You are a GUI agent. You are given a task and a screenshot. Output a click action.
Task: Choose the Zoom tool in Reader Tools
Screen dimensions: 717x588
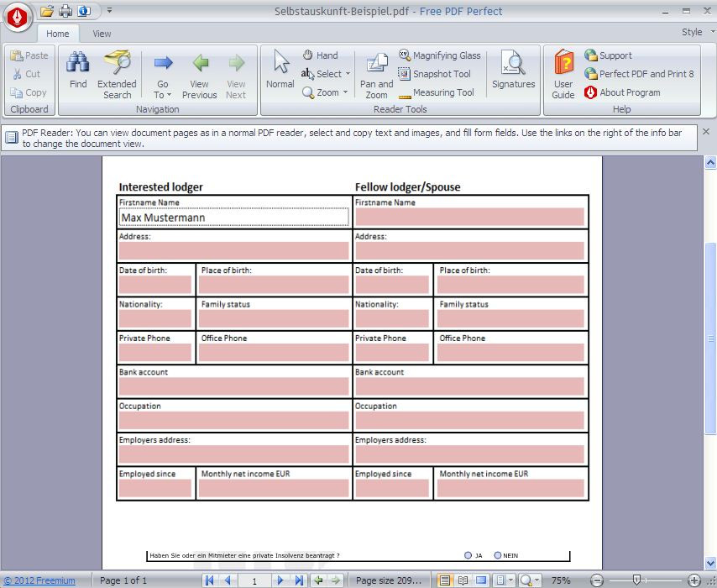pyautogui.click(x=321, y=92)
